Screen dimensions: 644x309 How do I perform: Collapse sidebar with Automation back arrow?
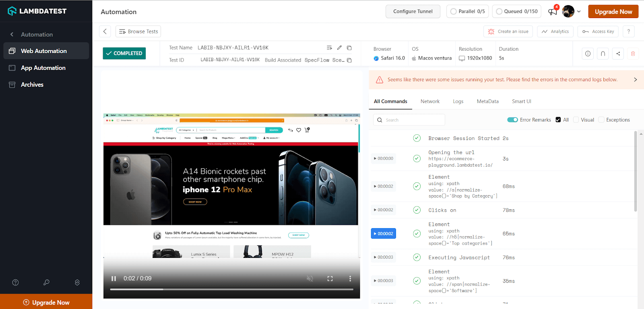pos(12,34)
